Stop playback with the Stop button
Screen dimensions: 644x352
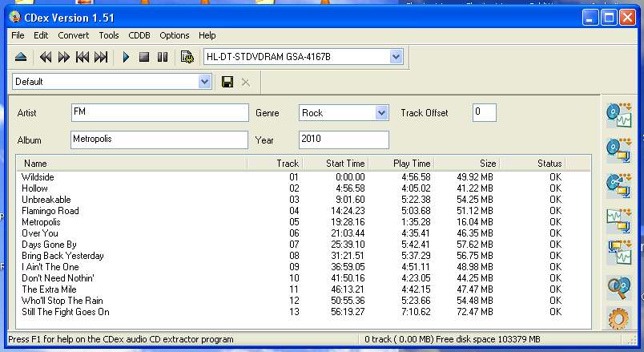143,57
